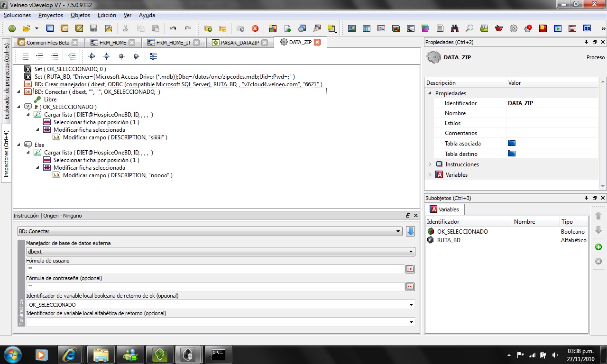Click the picture object icon in toolbar
The height and width of the screenshot is (364, 607).
tap(352, 28)
